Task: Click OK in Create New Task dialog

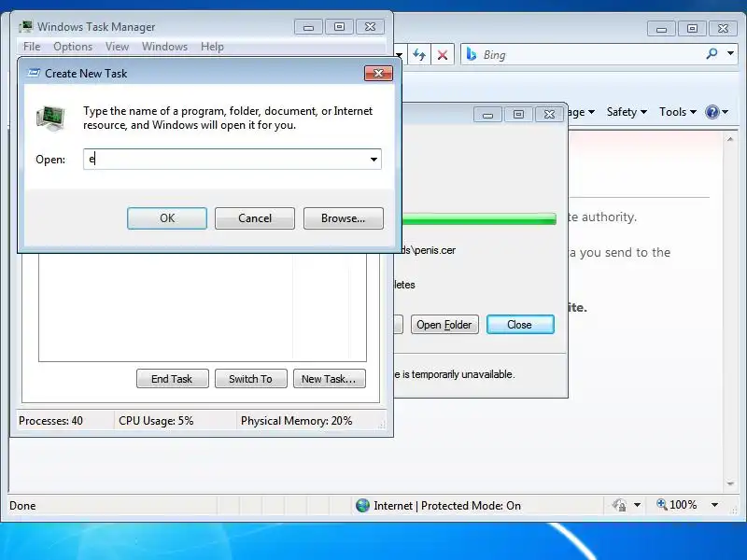Action: click(167, 218)
